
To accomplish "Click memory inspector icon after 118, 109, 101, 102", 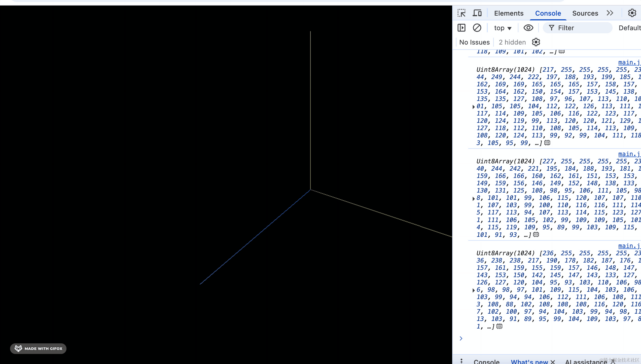I will [561, 51].
